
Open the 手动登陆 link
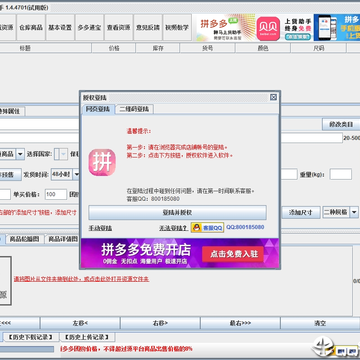[x=100, y=228]
